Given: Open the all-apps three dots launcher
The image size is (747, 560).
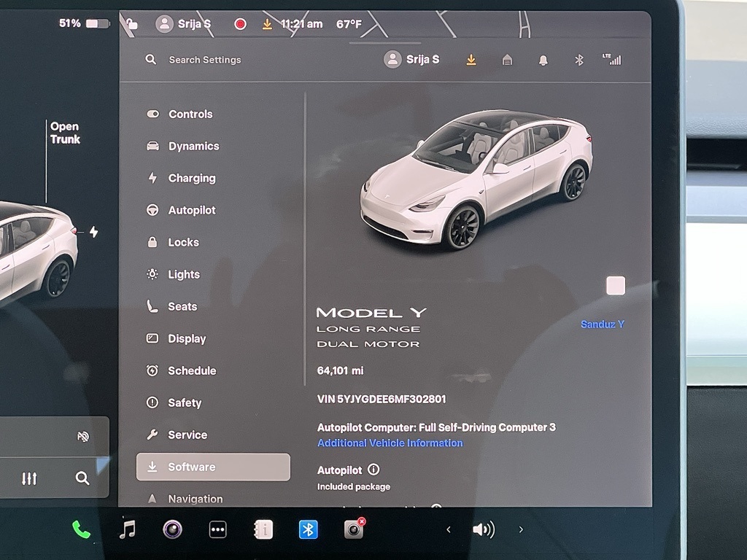Looking at the screenshot, I should 217,529.
